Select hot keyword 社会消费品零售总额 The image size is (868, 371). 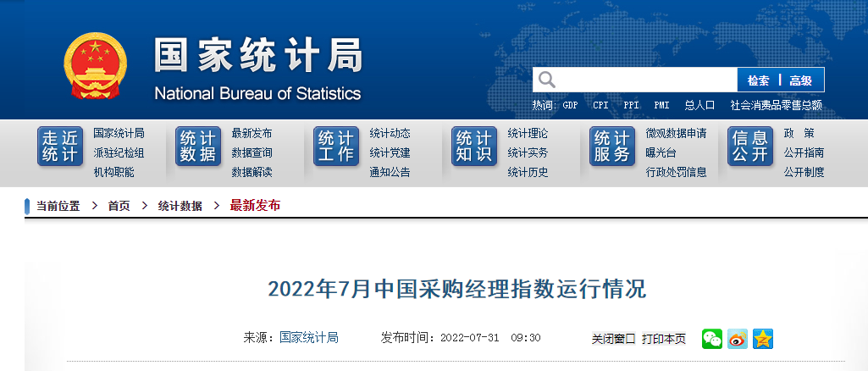[x=776, y=105]
